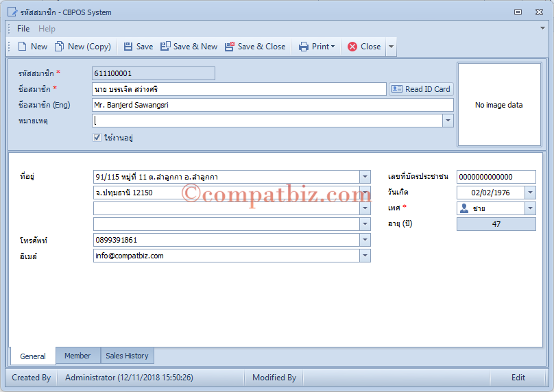Open the วันเกิด date picker dropdown
This screenshot has height=392, width=554.
[x=530, y=193]
